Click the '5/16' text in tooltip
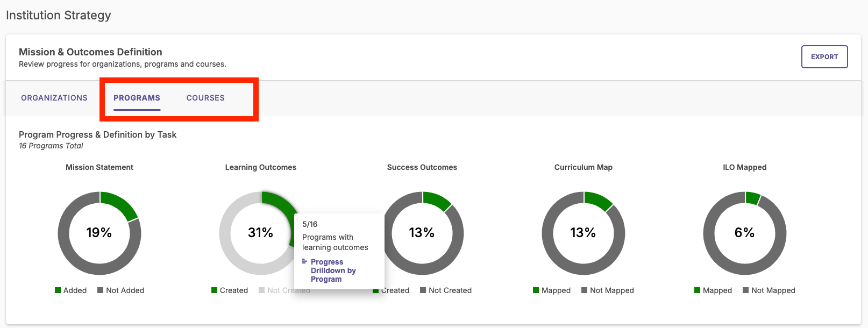Viewport: 868px width, 328px height. [x=310, y=224]
